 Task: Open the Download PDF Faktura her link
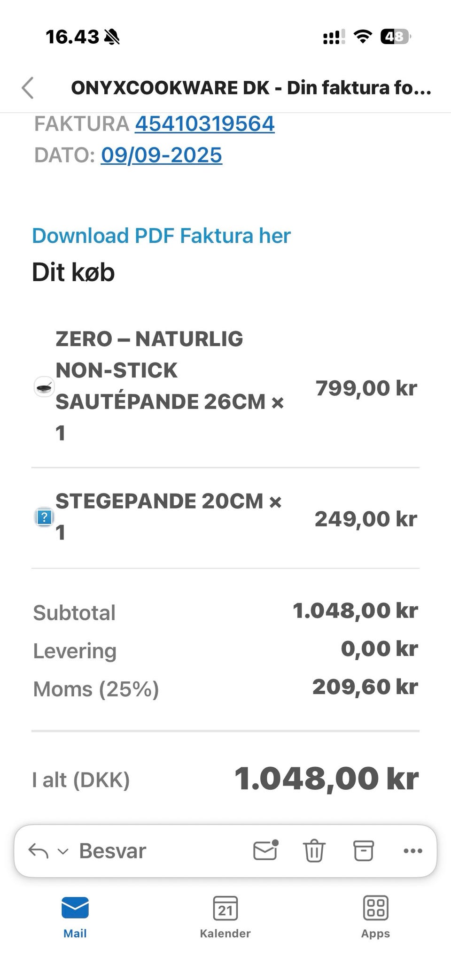click(161, 236)
